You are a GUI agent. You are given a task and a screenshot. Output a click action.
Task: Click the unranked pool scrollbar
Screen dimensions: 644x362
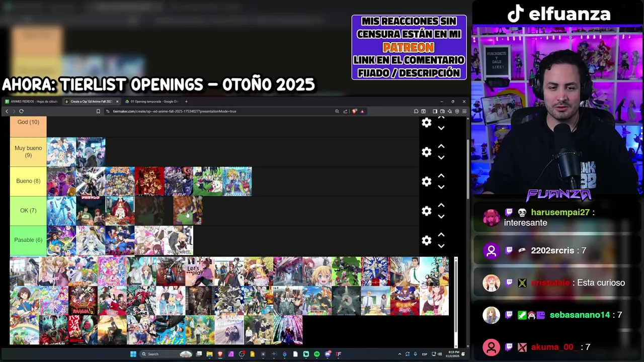point(456,297)
